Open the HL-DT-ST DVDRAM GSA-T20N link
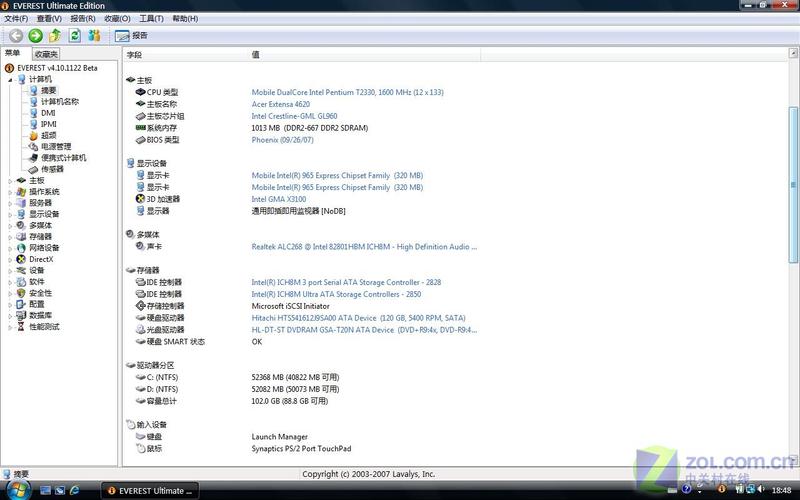Screen dimensions: 800x500 (x=364, y=330)
